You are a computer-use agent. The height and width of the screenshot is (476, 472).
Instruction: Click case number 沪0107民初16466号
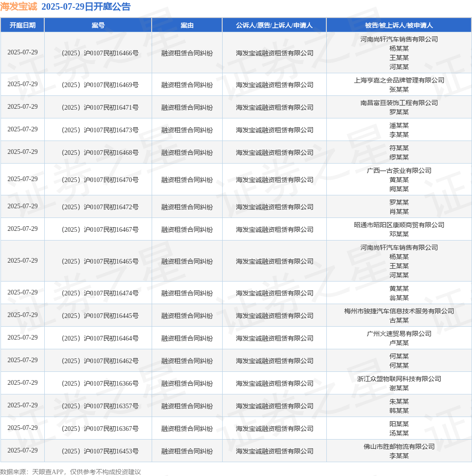(111, 53)
